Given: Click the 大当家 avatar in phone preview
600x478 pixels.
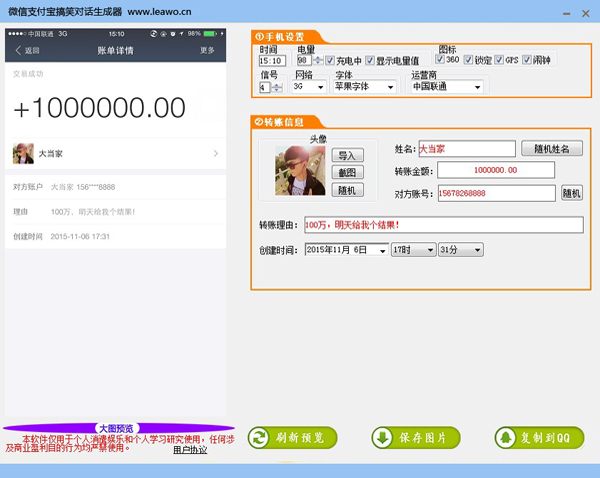Looking at the screenshot, I should [23, 153].
